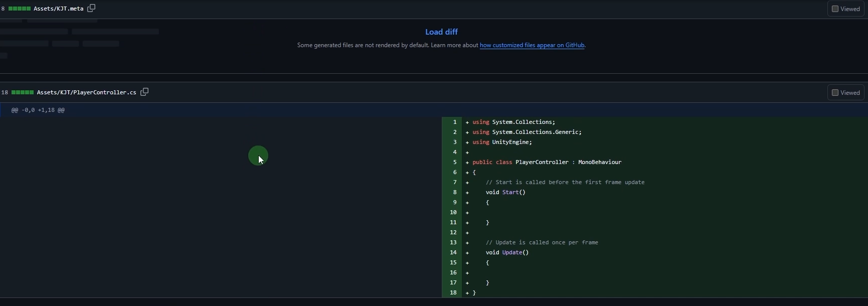Select line number 13 in the diff

pos(452,242)
